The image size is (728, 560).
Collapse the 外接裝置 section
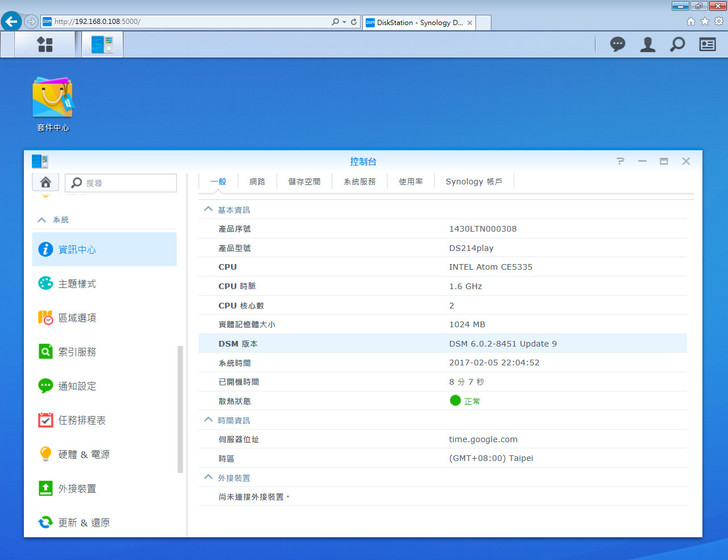coord(208,478)
